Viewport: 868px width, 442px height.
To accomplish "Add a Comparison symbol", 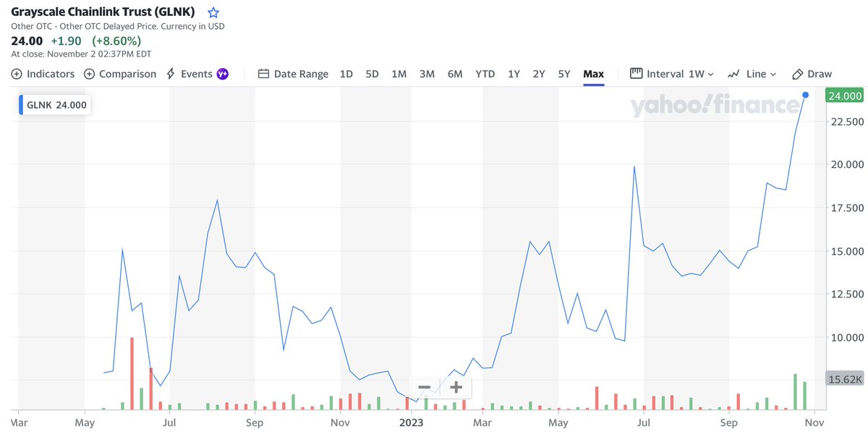I will (x=120, y=74).
